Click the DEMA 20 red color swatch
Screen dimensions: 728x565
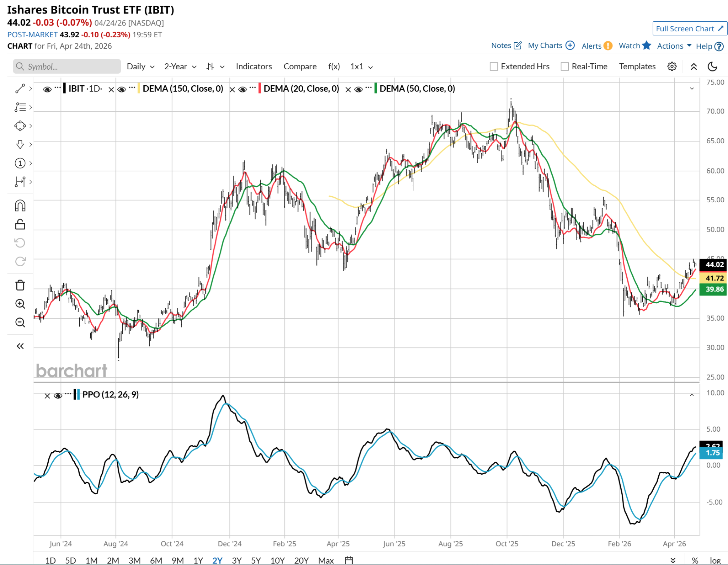point(260,88)
